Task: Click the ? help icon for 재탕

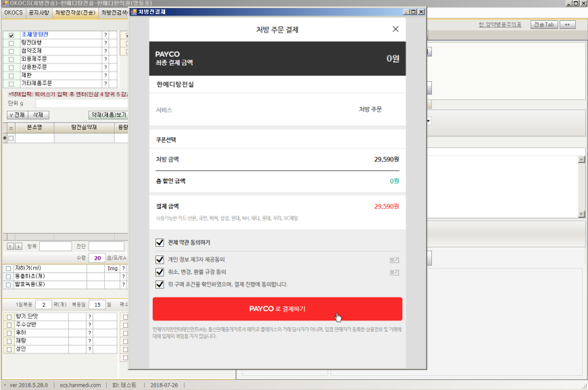Action: point(90,341)
